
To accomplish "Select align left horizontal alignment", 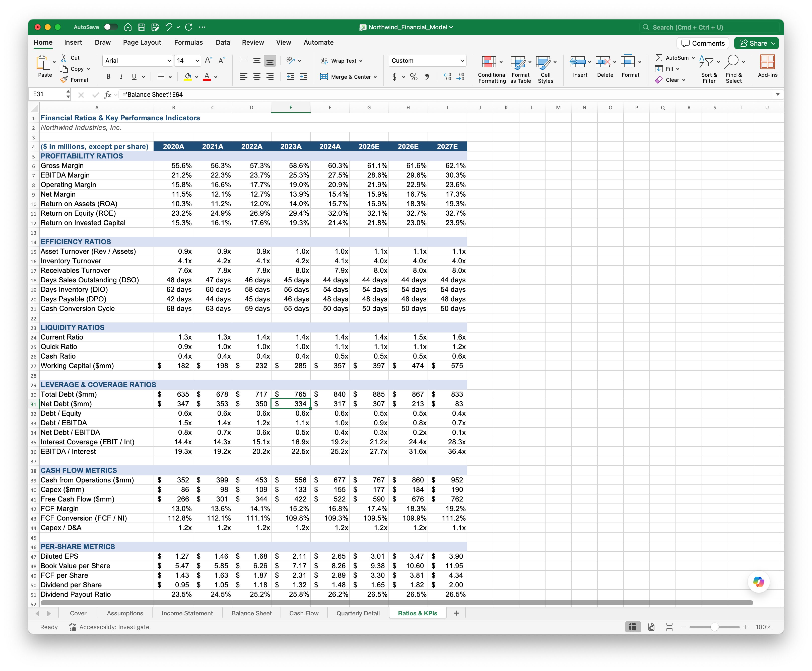I will tap(244, 77).
